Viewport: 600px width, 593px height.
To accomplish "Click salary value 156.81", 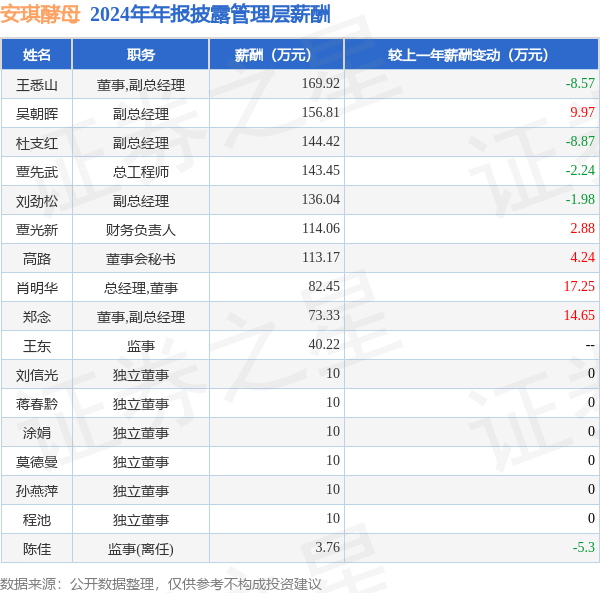I will (320, 112).
